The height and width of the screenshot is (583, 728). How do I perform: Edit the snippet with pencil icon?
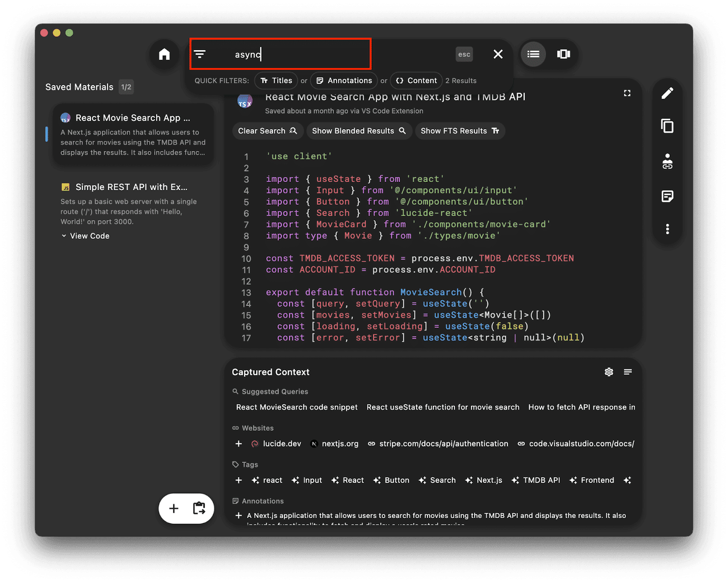tap(667, 93)
